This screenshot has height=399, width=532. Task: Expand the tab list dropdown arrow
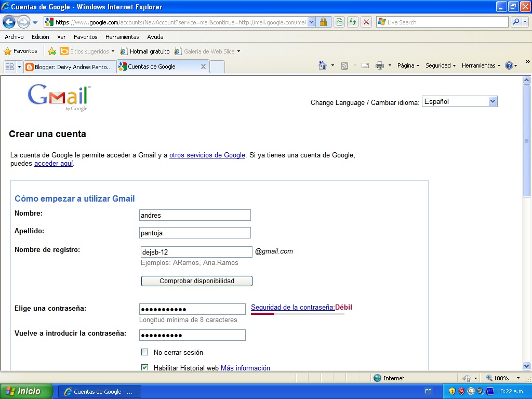(x=19, y=66)
